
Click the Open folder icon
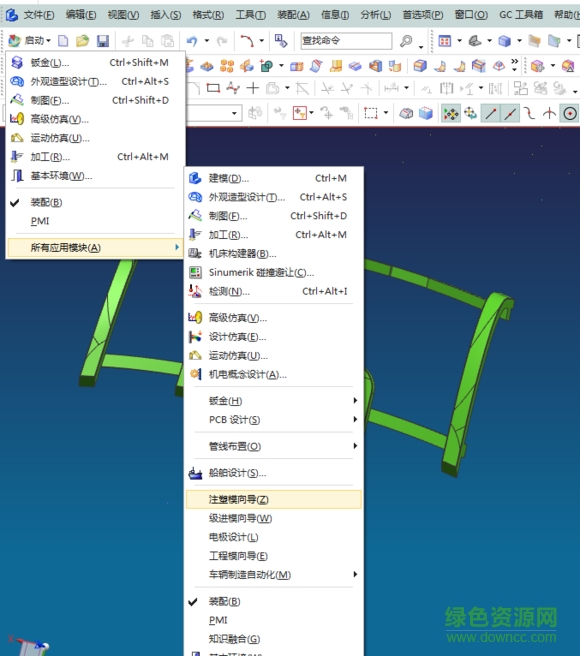tap(82, 41)
